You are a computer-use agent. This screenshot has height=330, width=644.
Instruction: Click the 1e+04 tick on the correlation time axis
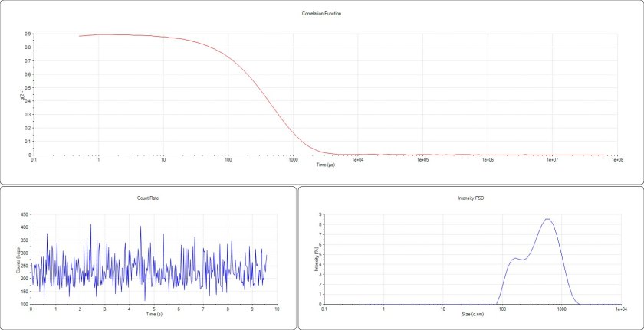coord(358,160)
